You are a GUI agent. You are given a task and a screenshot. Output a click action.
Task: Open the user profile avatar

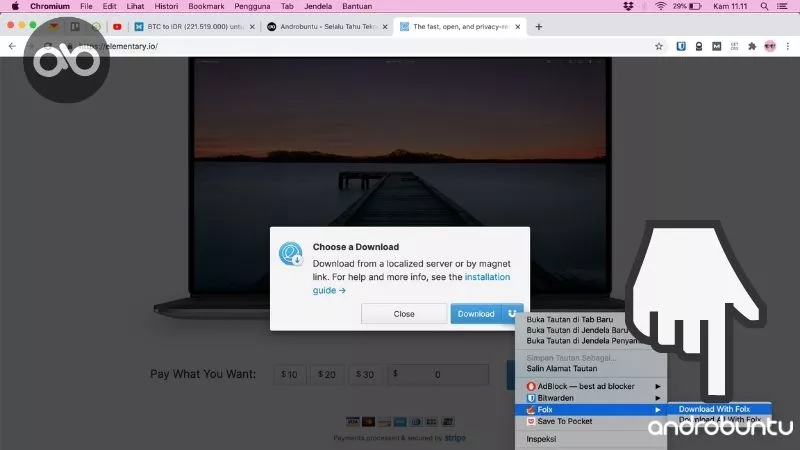tap(770, 46)
